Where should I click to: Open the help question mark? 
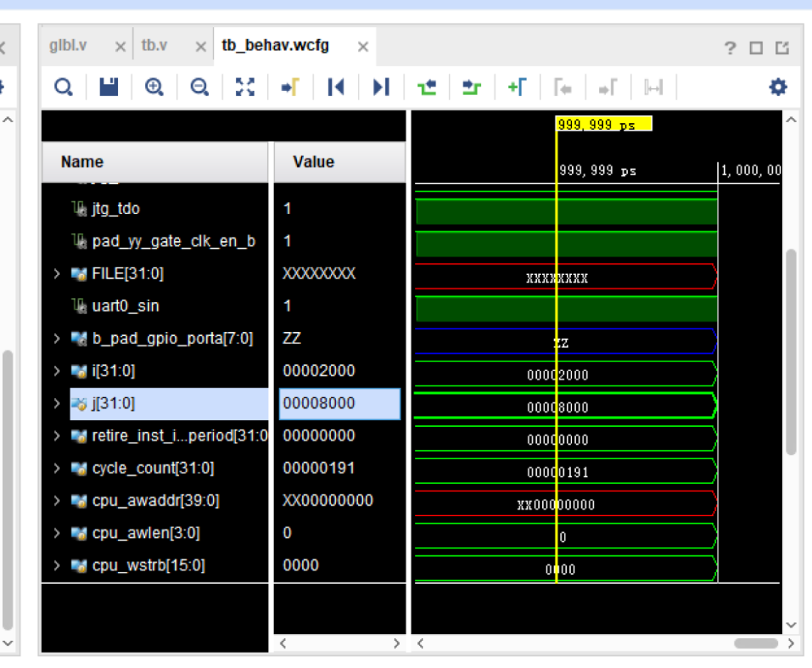click(730, 48)
